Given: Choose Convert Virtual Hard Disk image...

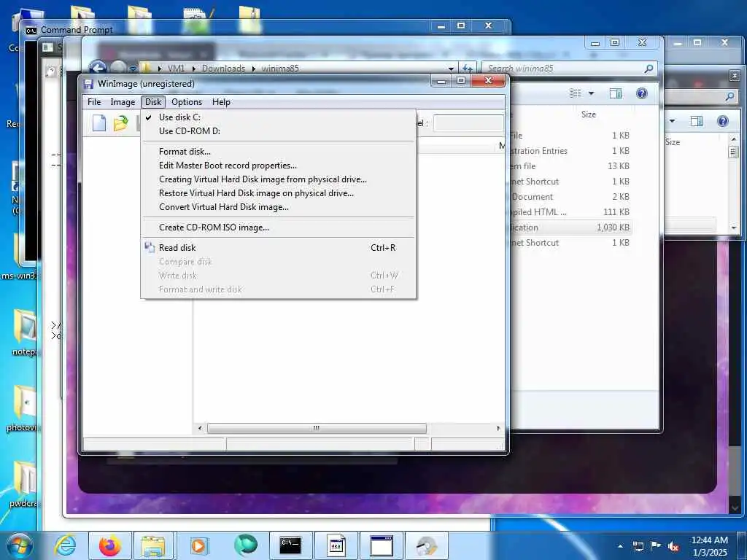Looking at the screenshot, I should pyautogui.click(x=279, y=206).
